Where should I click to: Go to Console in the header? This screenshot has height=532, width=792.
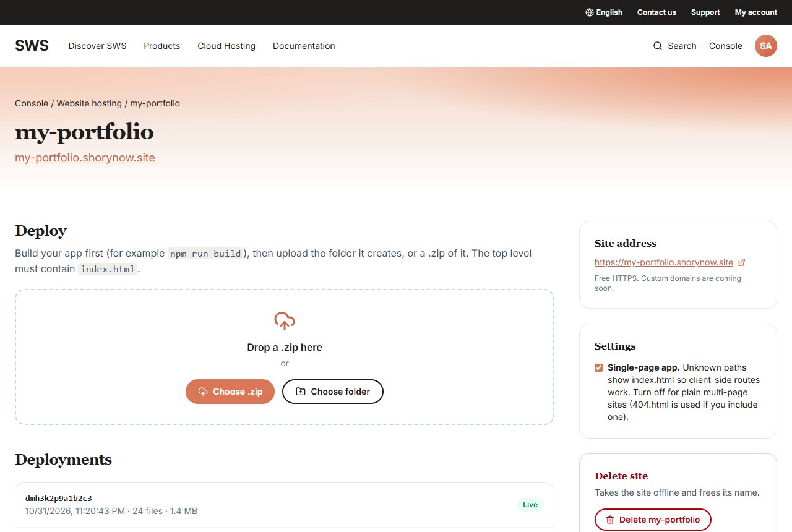coord(726,46)
